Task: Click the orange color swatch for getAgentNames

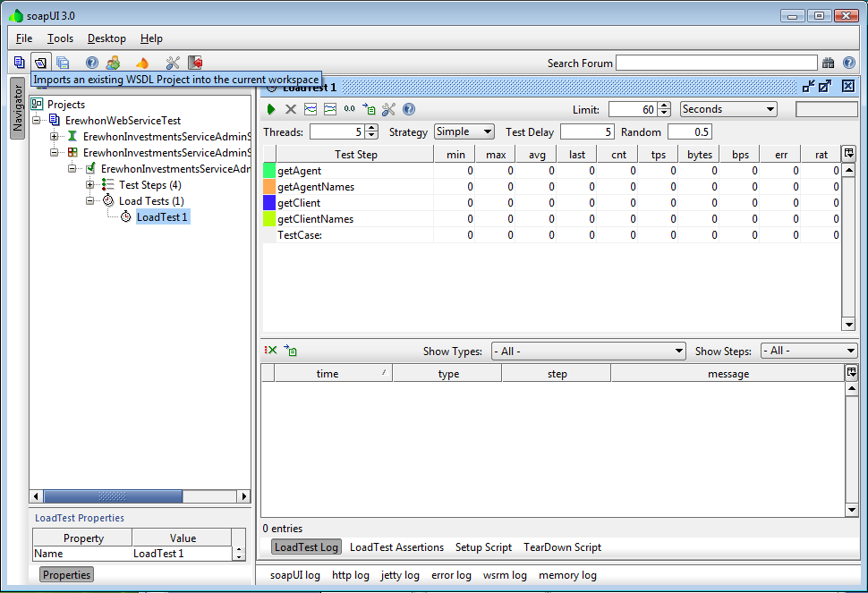Action: pos(269,186)
